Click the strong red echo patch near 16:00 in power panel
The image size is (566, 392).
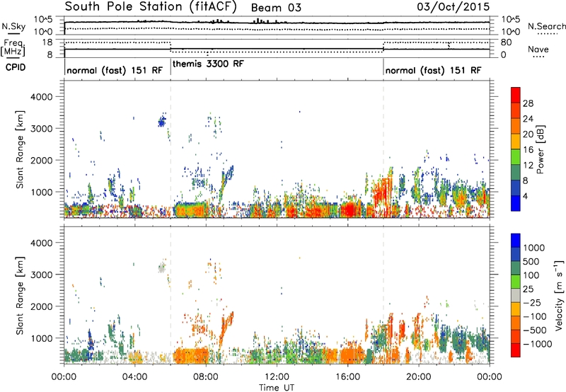tap(350, 209)
